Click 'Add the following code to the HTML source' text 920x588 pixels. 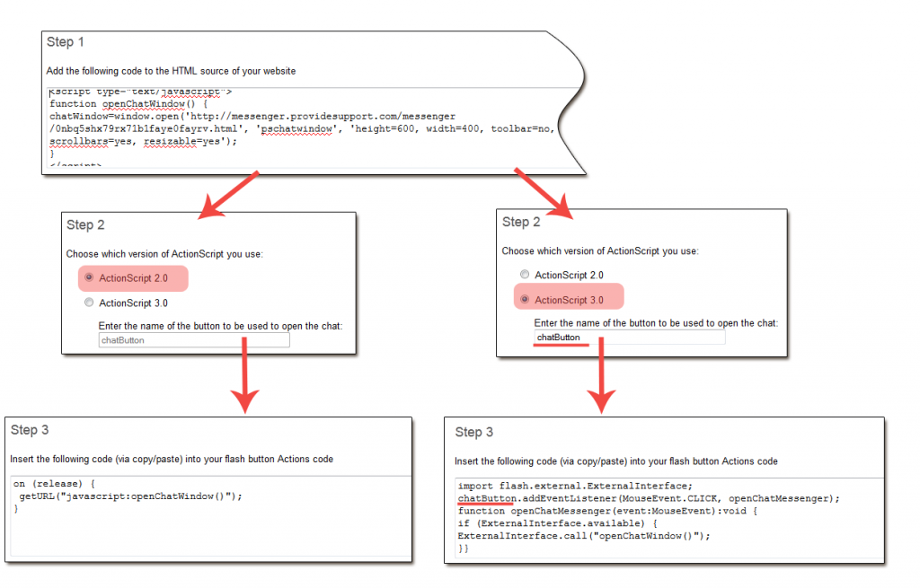coord(171,71)
